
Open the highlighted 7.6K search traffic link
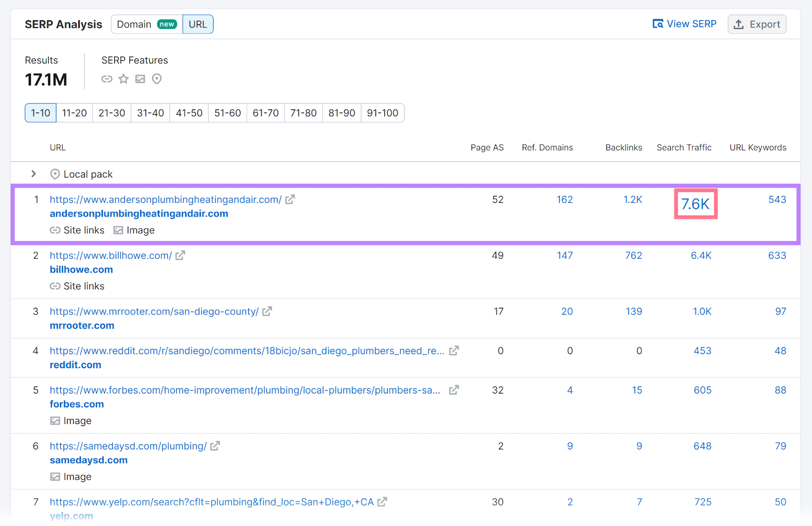click(x=695, y=203)
